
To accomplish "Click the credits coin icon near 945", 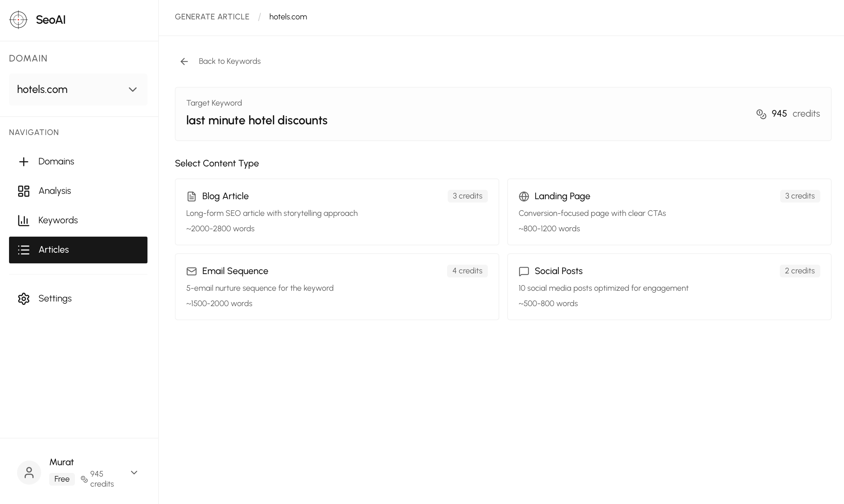I will tap(761, 114).
